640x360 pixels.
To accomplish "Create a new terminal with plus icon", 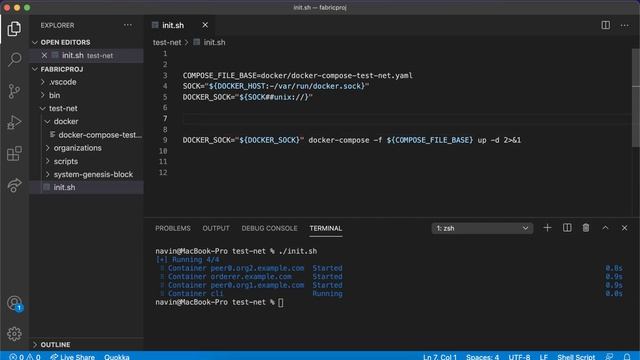I will 547,228.
